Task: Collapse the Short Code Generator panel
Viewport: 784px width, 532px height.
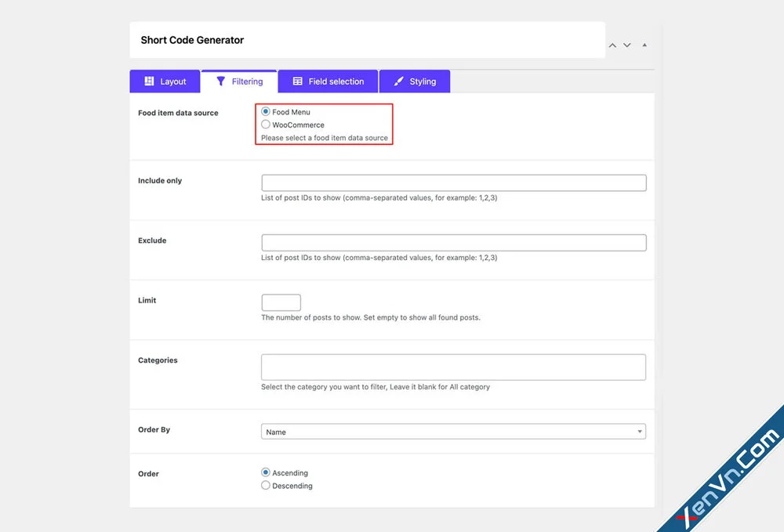Action: (644, 45)
